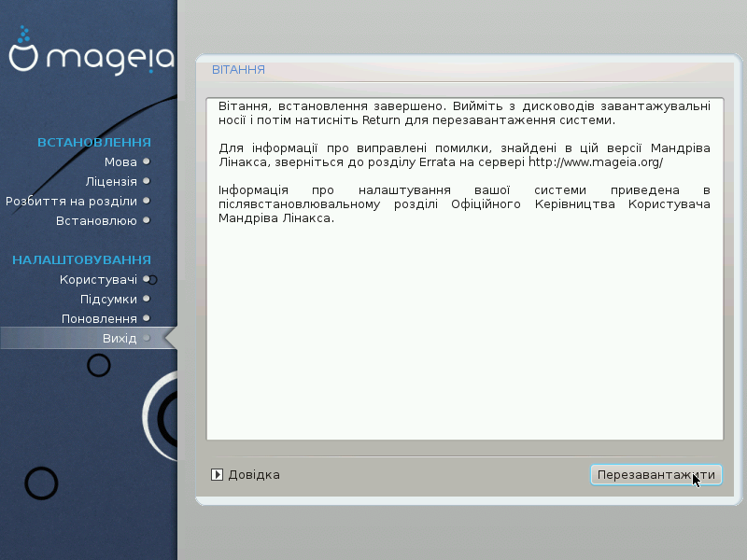The width and height of the screenshot is (747, 560).
Task: Click the bullet dot next to Встановлюю
Action: pyautogui.click(x=147, y=220)
